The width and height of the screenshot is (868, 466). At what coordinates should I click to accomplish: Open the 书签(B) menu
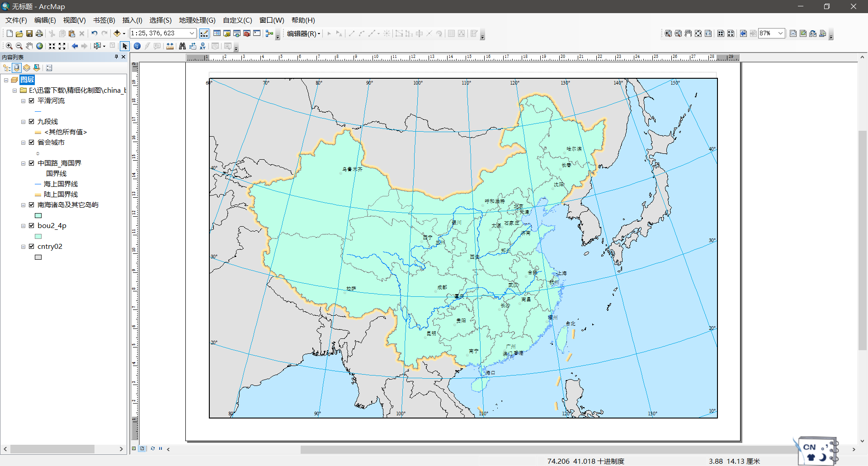pos(103,20)
